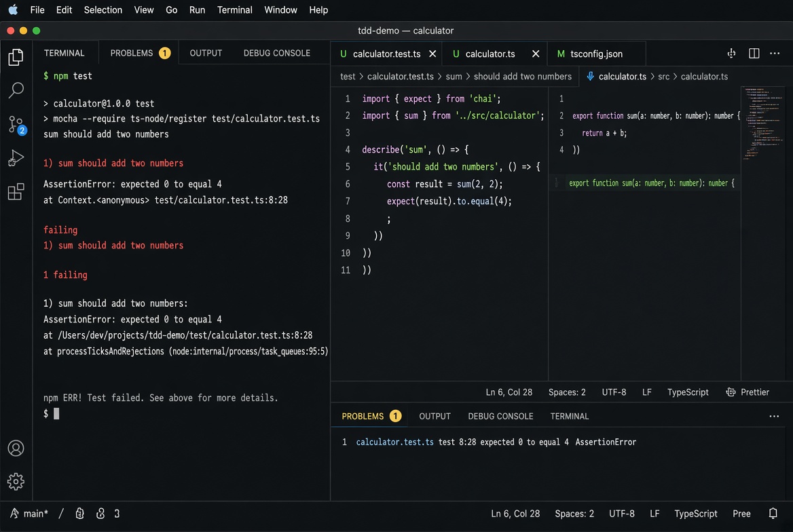Click the git branch icon beside main*
The height and width of the screenshot is (532, 793).
point(14,513)
